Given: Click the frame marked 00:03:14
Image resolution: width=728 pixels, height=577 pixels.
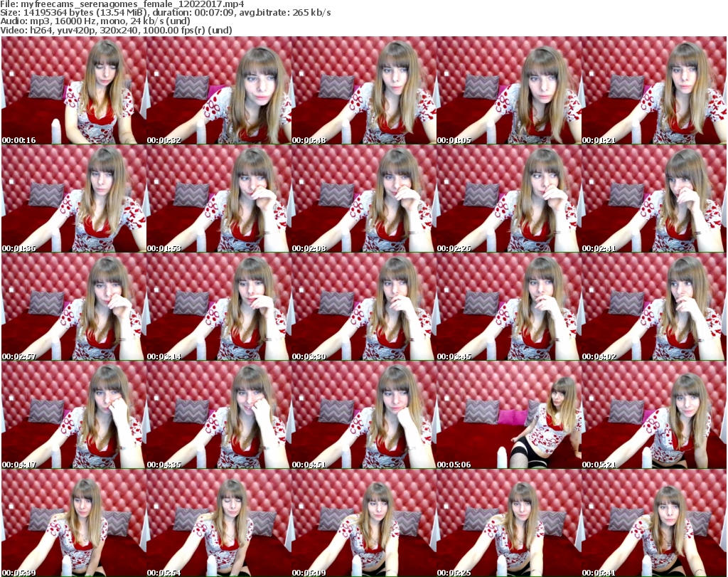Looking at the screenshot, I should tap(219, 307).
